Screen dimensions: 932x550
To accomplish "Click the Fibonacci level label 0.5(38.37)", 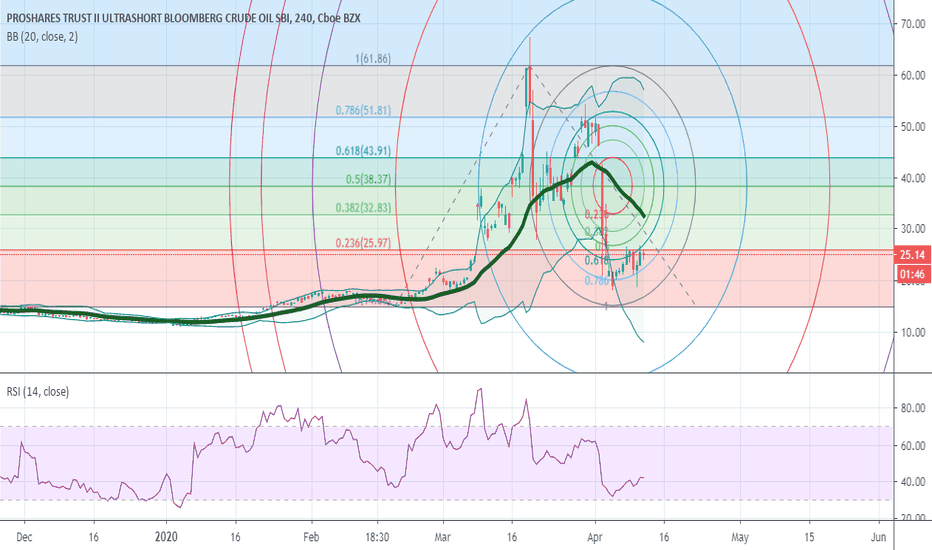I will [x=369, y=179].
